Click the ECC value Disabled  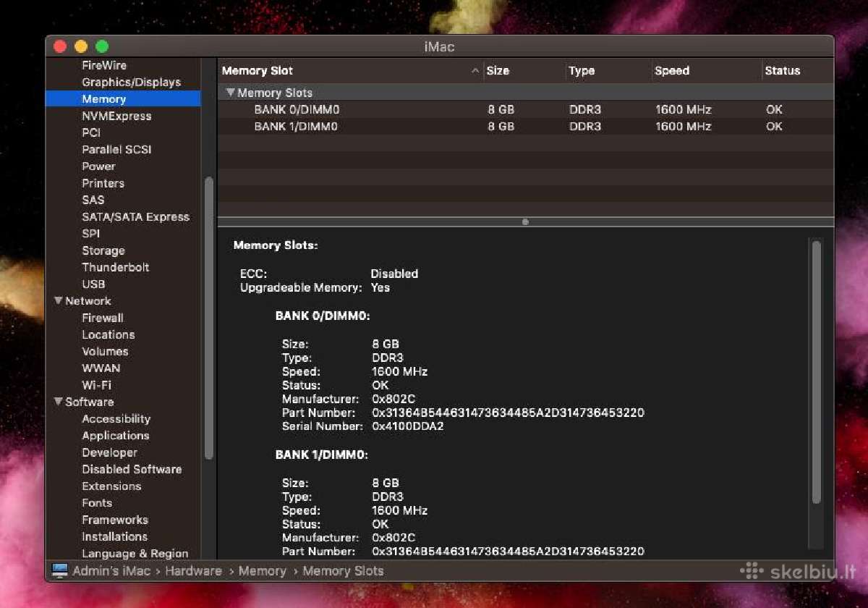point(394,274)
